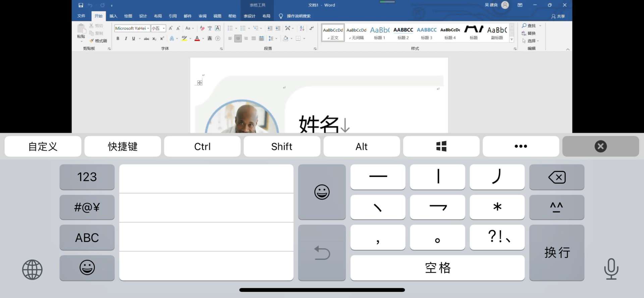Tap the backspace delete key

(x=557, y=177)
